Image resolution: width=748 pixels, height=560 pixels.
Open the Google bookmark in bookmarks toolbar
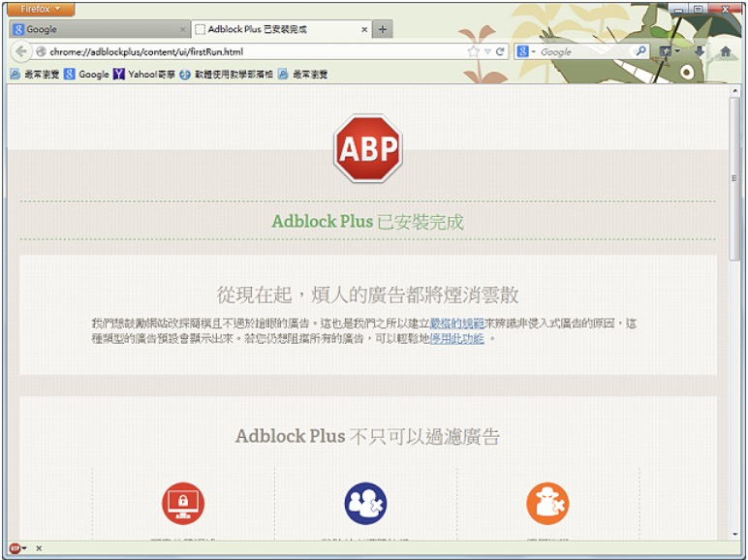coord(87,74)
